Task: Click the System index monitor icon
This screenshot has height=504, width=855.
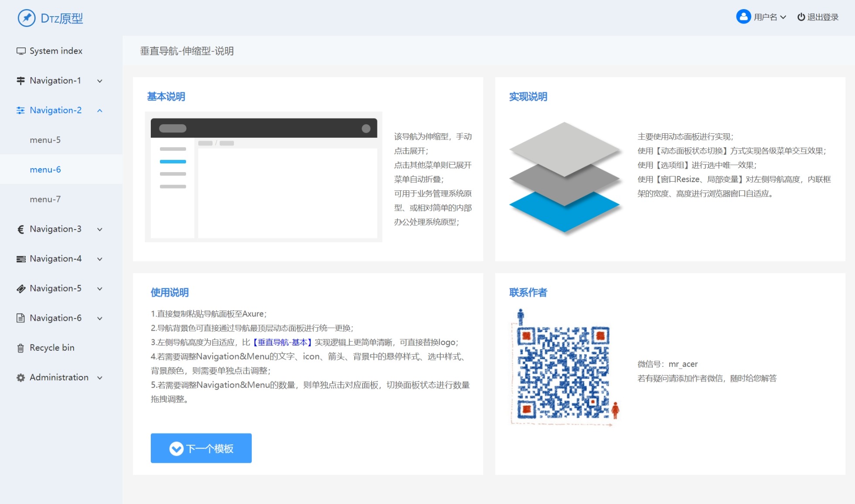Action: pyautogui.click(x=21, y=51)
